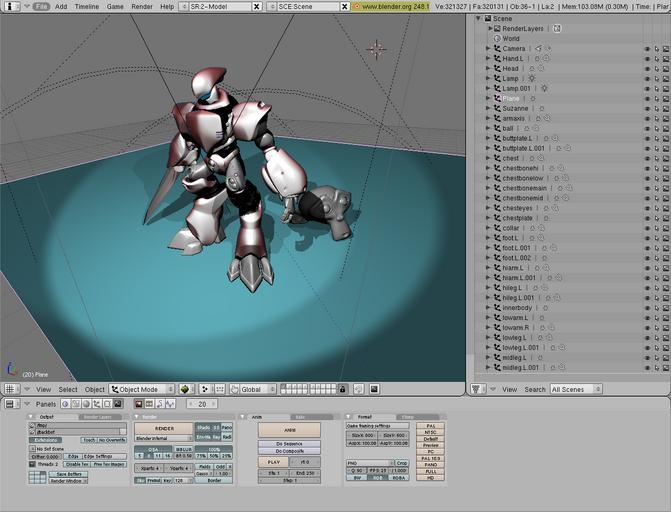The height and width of the screenshot is (512, 671).
Task: Toggle the selectable arrow icon for Head
Action: [x=656, y=69]
